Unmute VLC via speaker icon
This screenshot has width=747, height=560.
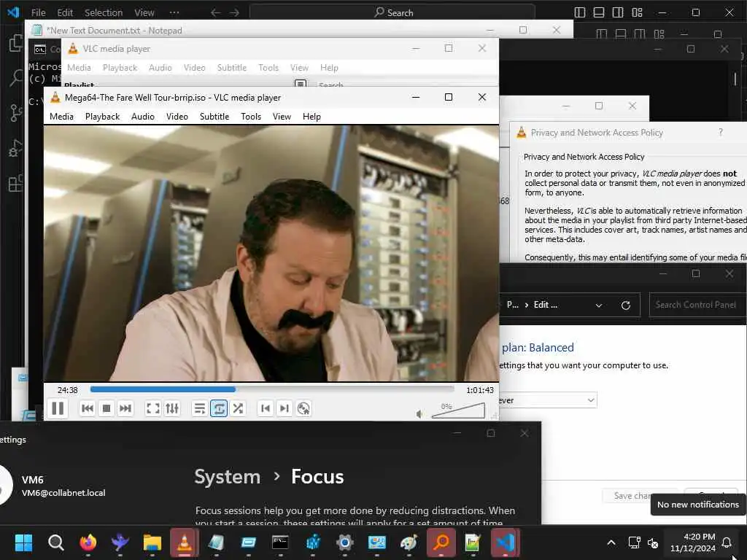click(419, 414)
